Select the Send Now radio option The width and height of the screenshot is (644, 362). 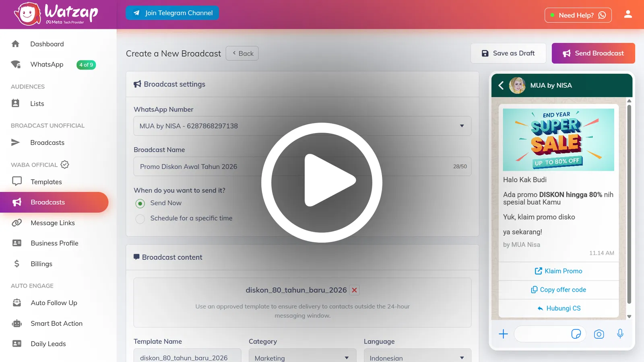tap(140, 204)
